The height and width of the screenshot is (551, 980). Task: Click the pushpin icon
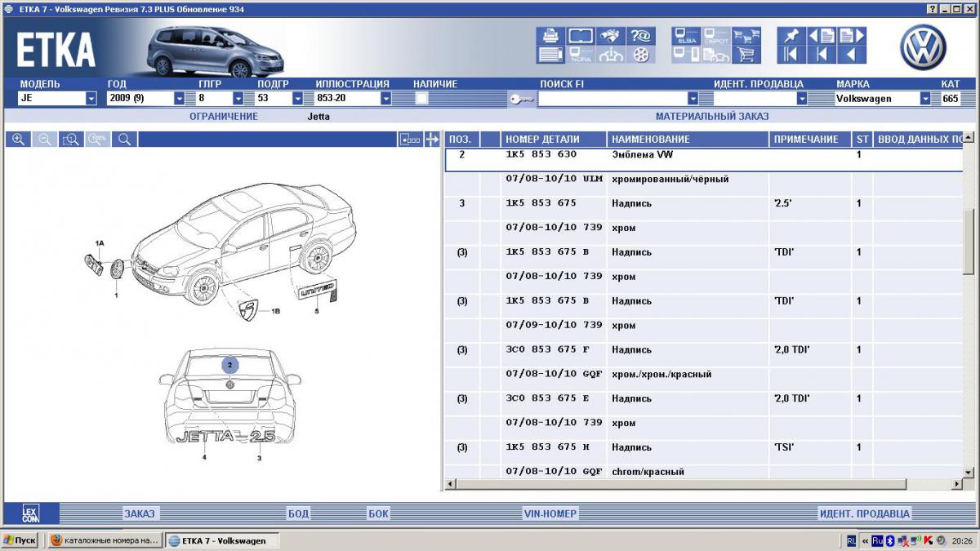click(791, 36)
